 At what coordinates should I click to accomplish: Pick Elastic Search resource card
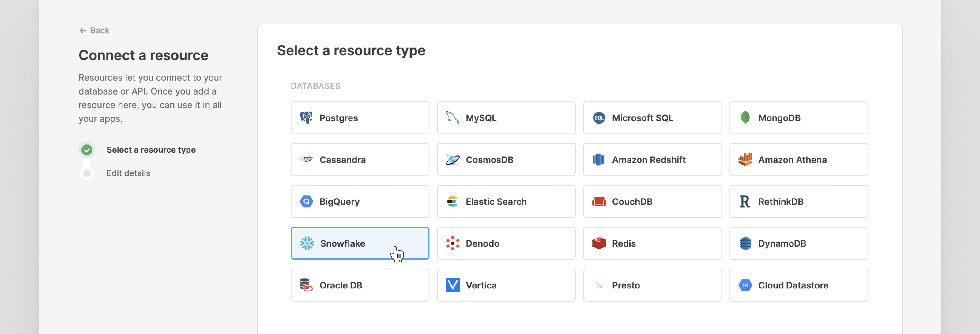pyautogui.click(x=506, y=201)
